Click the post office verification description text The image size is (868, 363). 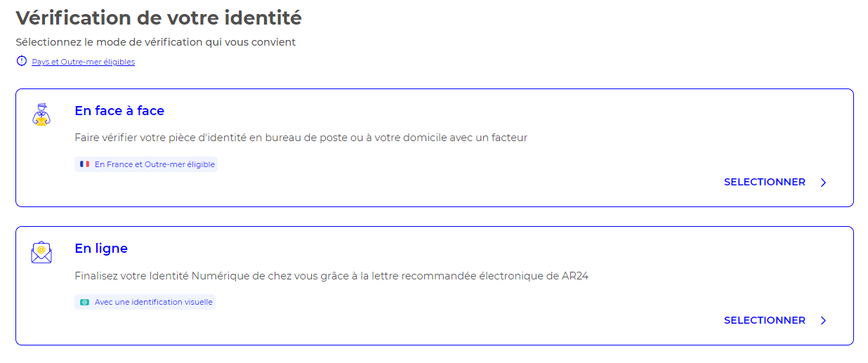click(301, 138)
